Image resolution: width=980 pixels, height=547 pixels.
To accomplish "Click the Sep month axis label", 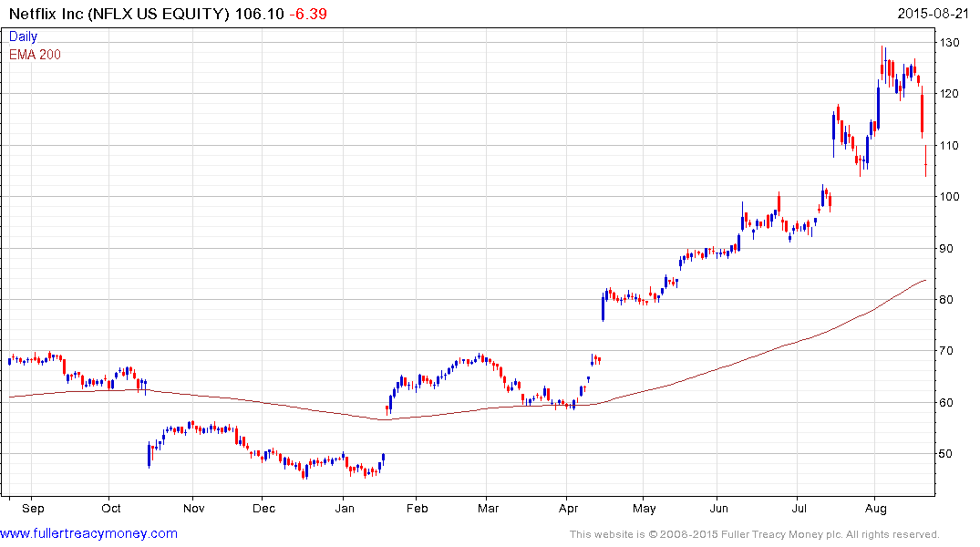I will 33,508.
